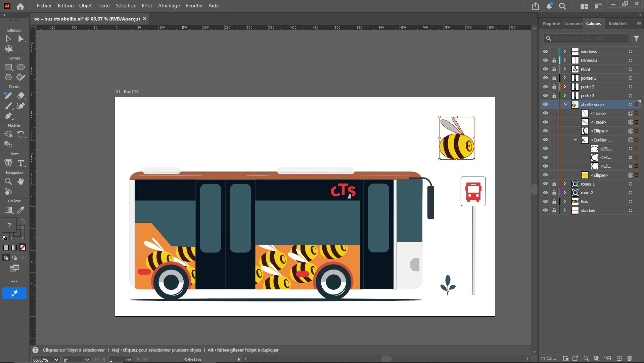Select the Type tool
The width and height of the screenshot is (644, 363).
coord(21,163)
